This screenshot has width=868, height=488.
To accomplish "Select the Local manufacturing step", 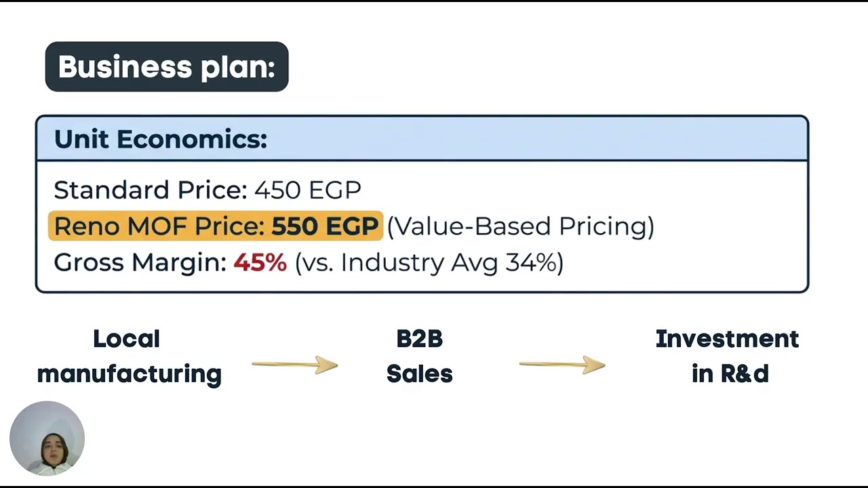I will [x=129, y=356].
